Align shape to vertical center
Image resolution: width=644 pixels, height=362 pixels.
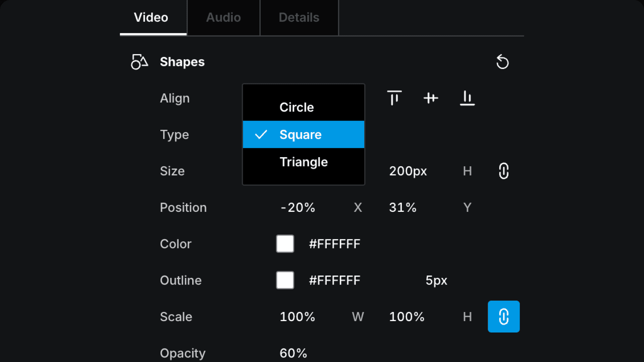(431, 98)
